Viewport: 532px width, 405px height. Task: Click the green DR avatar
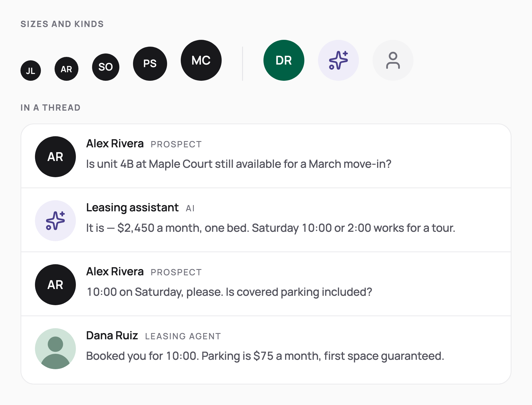click(284, 60)
